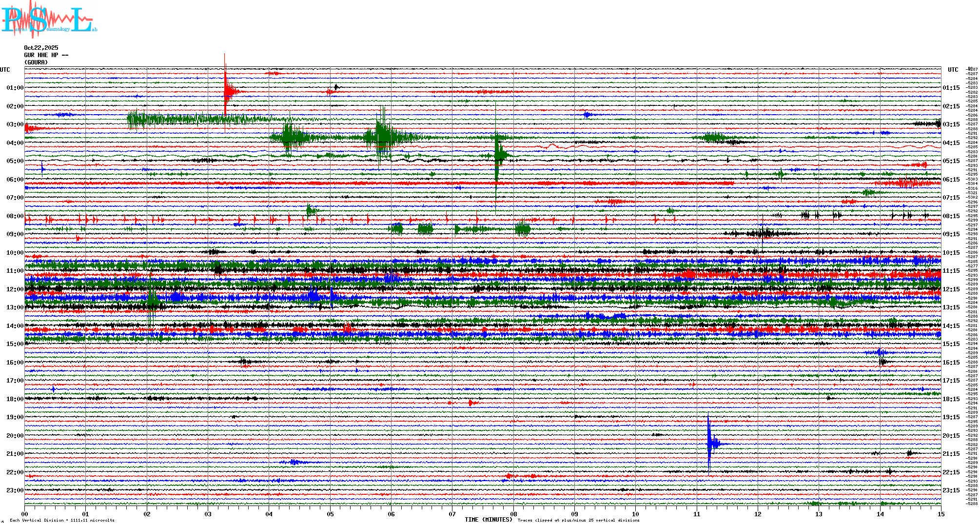Select the 11:00 hour marker on left
Screen dimensions: 980x527
click(15, 271)
